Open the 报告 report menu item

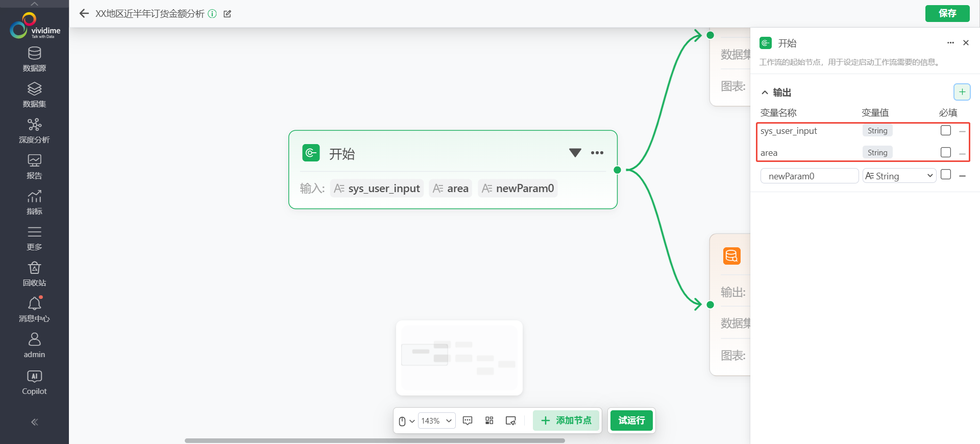[34, 167]
